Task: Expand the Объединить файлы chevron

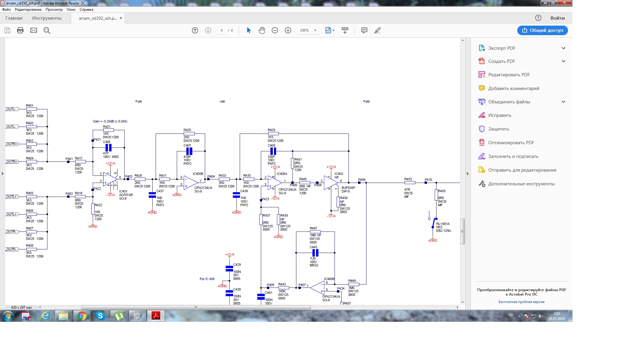Action: click(563, 102)
